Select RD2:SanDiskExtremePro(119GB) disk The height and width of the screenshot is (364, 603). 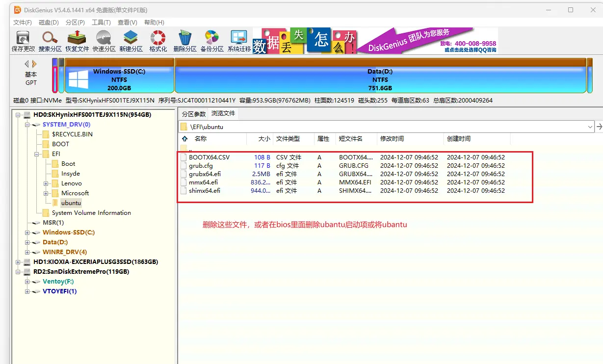click(x=81, y=272)
